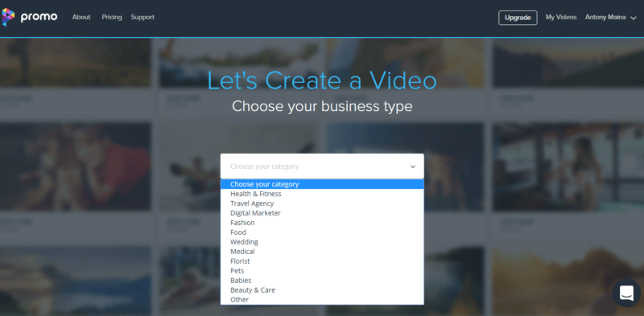Choose Pets category

(322, 270)
